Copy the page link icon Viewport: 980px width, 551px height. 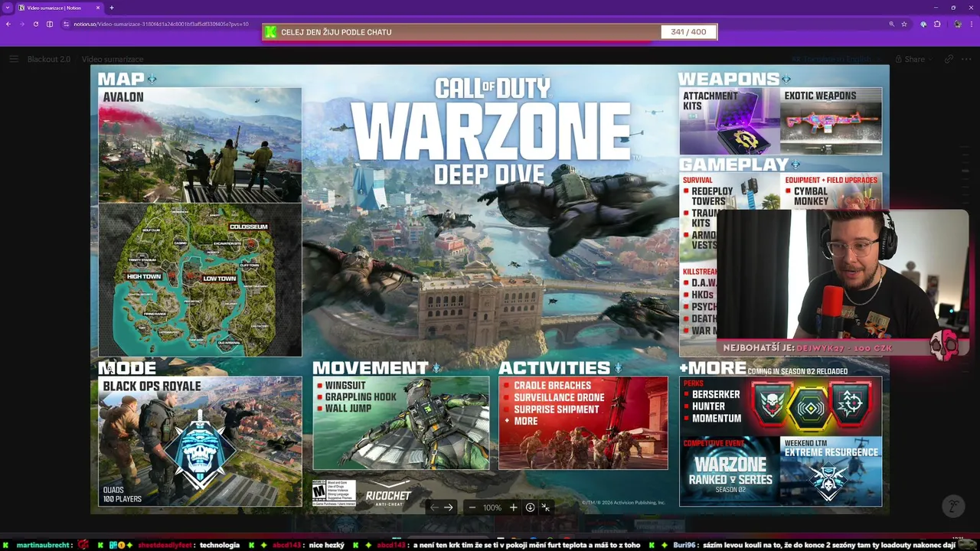pos(949,59)
